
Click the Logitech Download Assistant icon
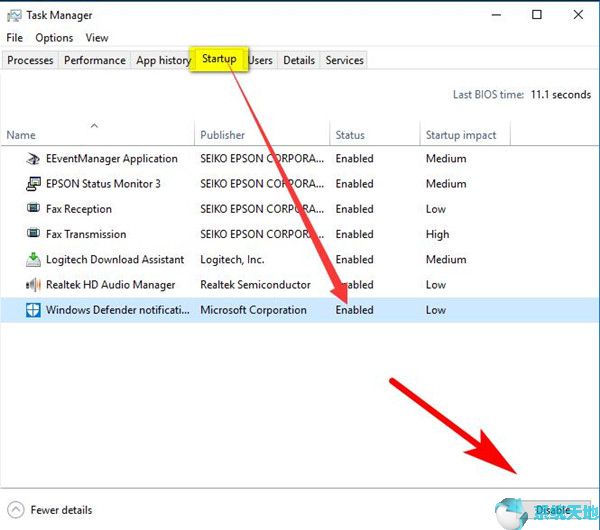pyautogui.click(x=33, y=259)
